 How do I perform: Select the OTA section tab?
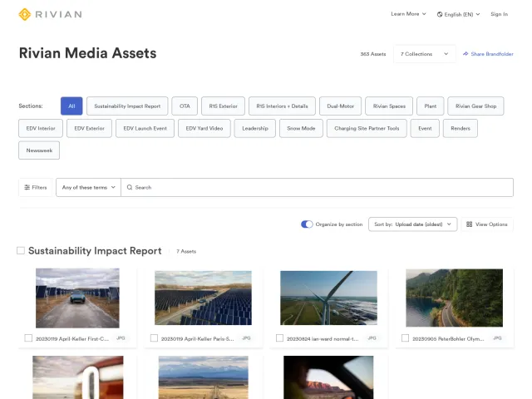[185, 106]
